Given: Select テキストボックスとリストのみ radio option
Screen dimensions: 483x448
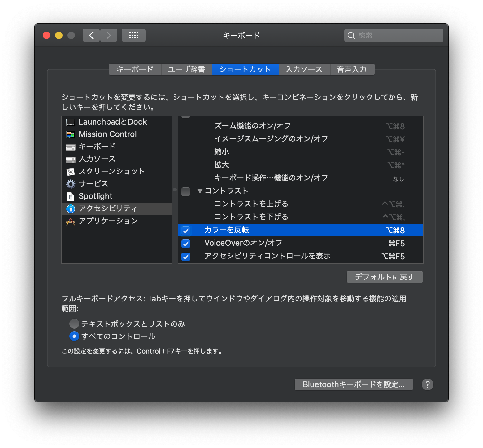Looking at the screenshot, I should [74, 323].
